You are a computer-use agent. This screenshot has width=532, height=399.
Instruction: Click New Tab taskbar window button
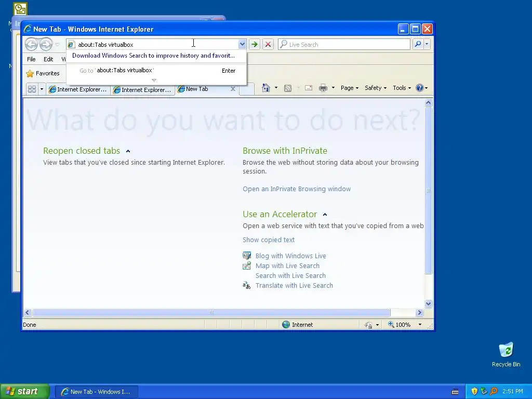coord(96,392)
